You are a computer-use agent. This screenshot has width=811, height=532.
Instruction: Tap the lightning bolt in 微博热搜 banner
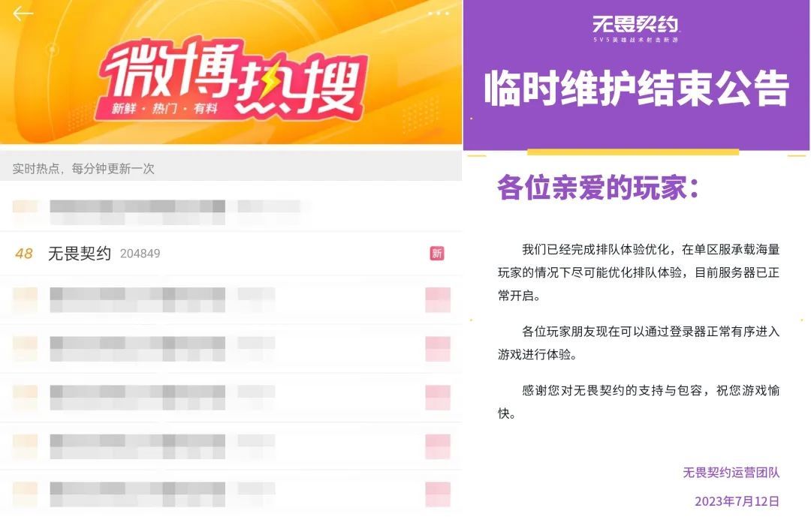tap(270, 80)
